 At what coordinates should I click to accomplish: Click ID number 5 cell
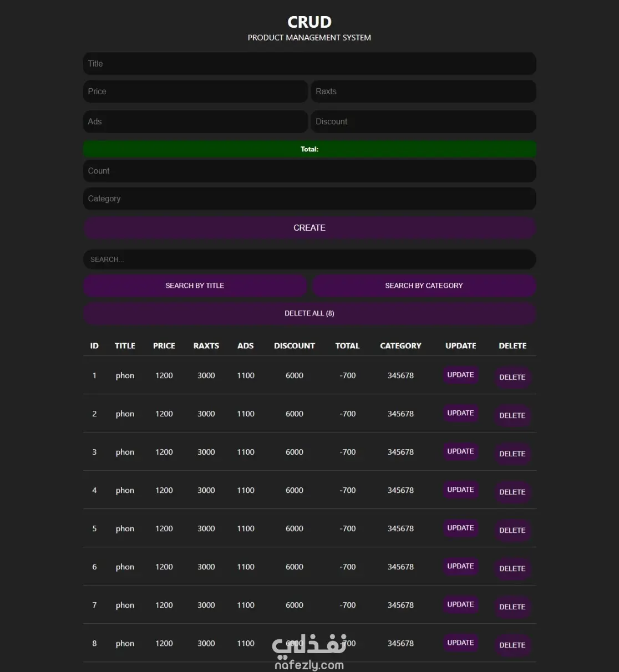pos(94,528)
